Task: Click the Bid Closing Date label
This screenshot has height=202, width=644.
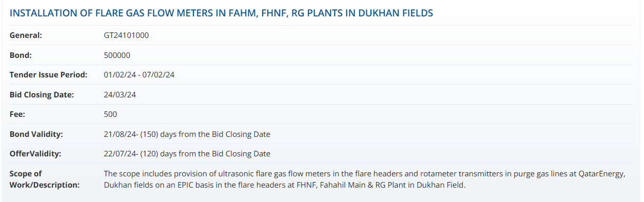Action: (x=42, y=95)
